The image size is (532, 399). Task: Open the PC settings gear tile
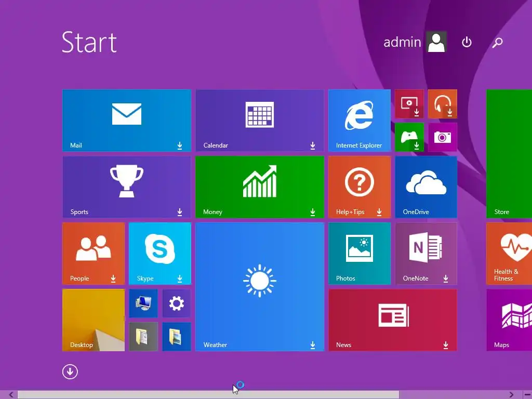click(x=177, y=303)
